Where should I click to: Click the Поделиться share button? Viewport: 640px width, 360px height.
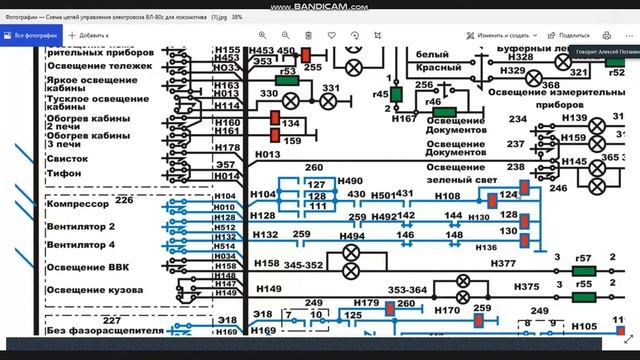pyautogui.click(x=569, y=36)
